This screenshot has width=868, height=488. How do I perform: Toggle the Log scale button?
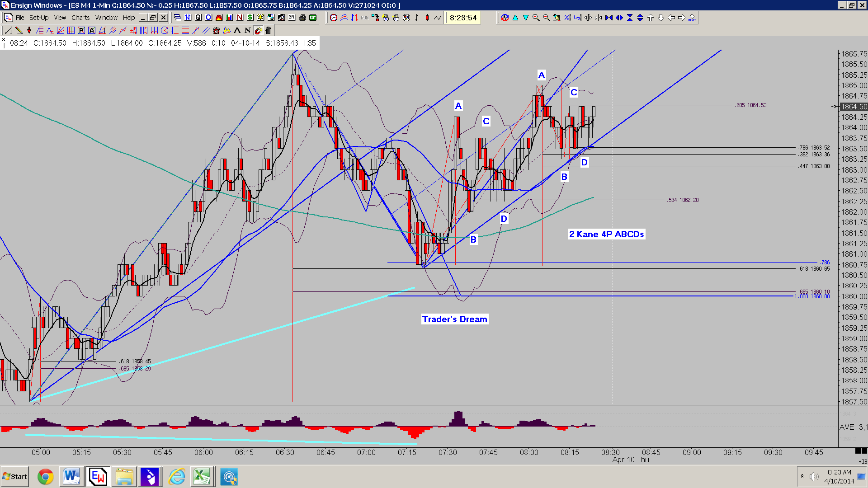577,18
